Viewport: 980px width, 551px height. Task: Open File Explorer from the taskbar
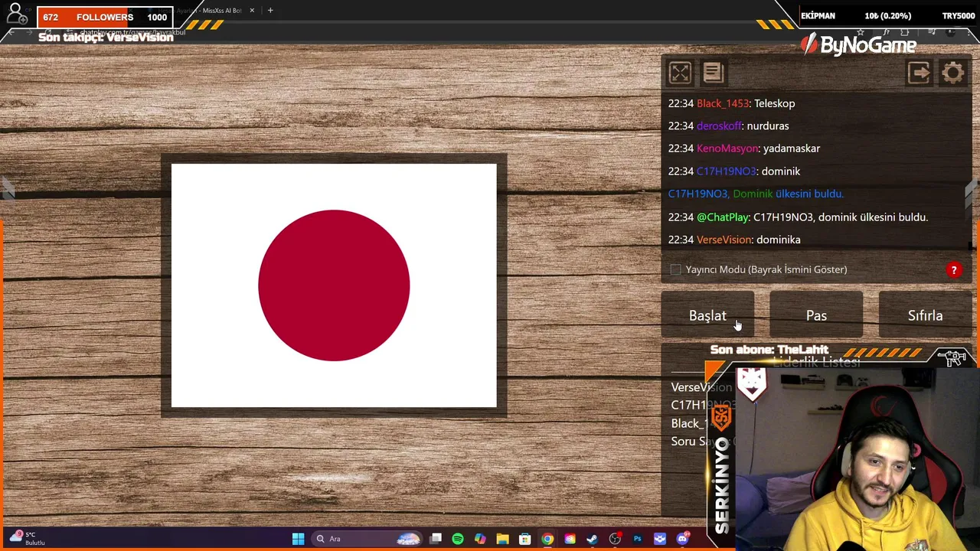[x=502, y=539]
